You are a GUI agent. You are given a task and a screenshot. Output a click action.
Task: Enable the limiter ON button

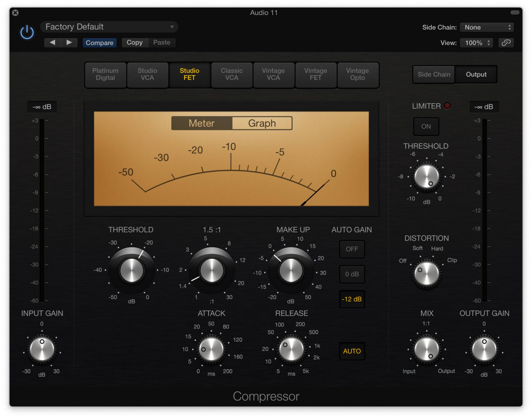[x=426, y=126]
